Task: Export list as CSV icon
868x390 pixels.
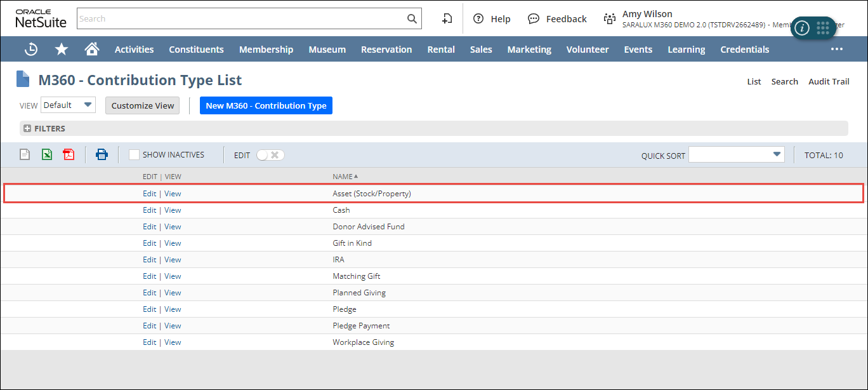Action: (25, 154)
